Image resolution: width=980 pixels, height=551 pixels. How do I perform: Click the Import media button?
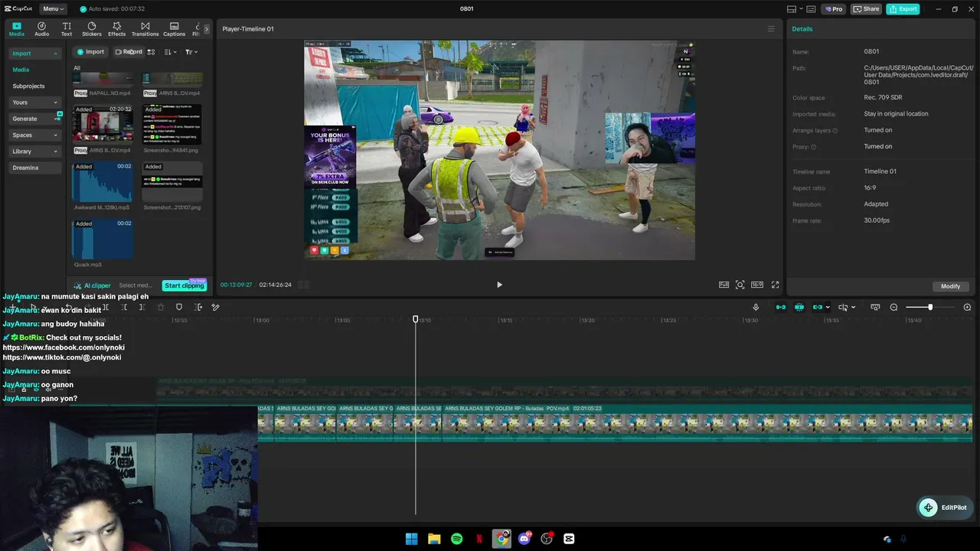90,52
